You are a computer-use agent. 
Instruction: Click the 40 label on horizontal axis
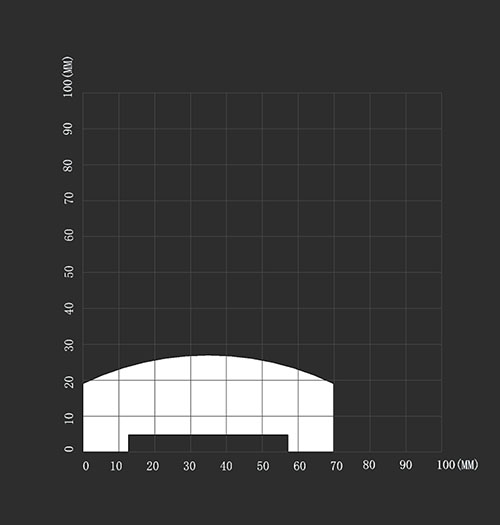[x=226, y=466]
